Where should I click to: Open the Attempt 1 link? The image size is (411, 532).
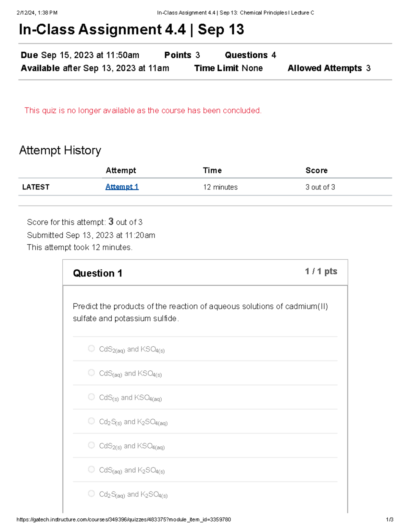122,187
